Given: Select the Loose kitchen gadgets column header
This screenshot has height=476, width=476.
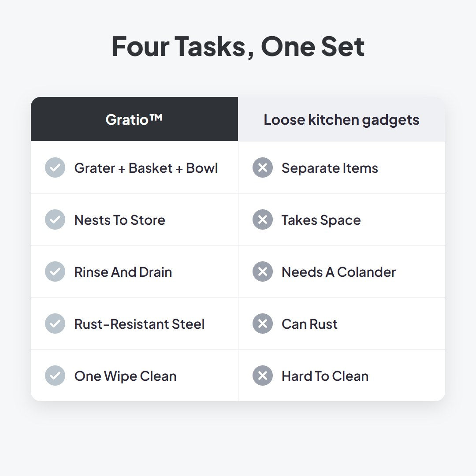Looking at the screenshot, I should (x=342, y=119).
